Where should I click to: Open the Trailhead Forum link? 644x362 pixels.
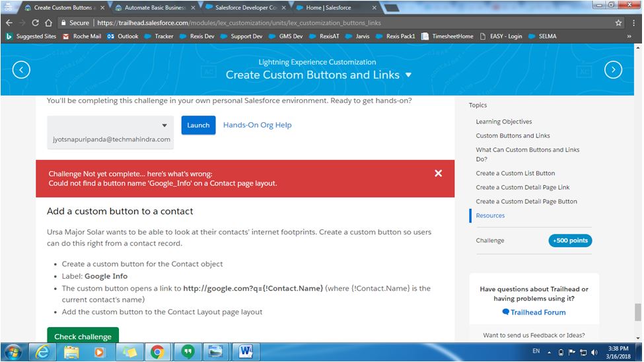coord(538,312)
